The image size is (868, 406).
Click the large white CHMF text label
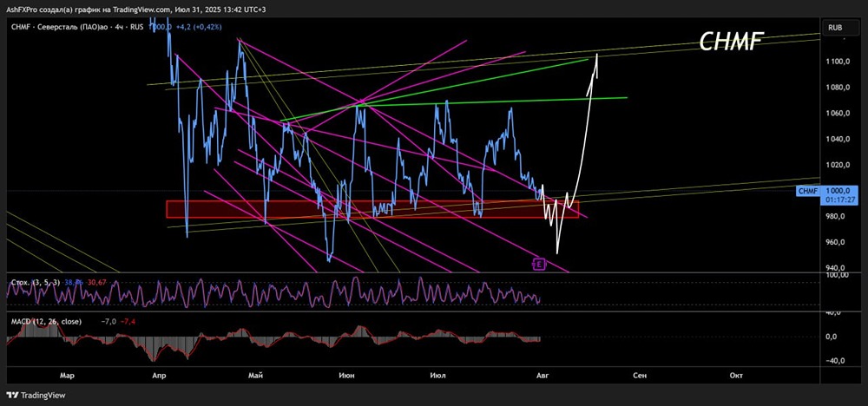[x=732, y=42]
